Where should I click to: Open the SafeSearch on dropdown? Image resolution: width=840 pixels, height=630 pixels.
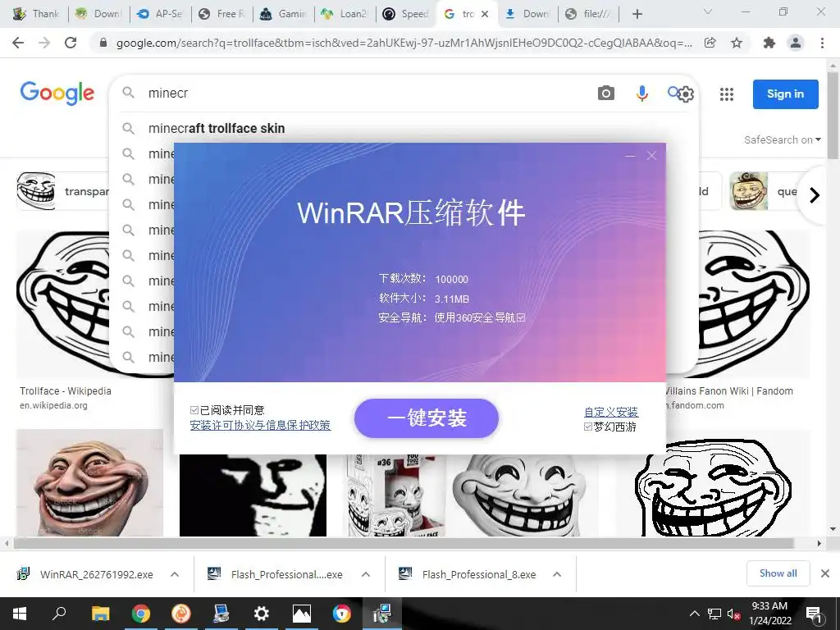click(x=782, y=139)
